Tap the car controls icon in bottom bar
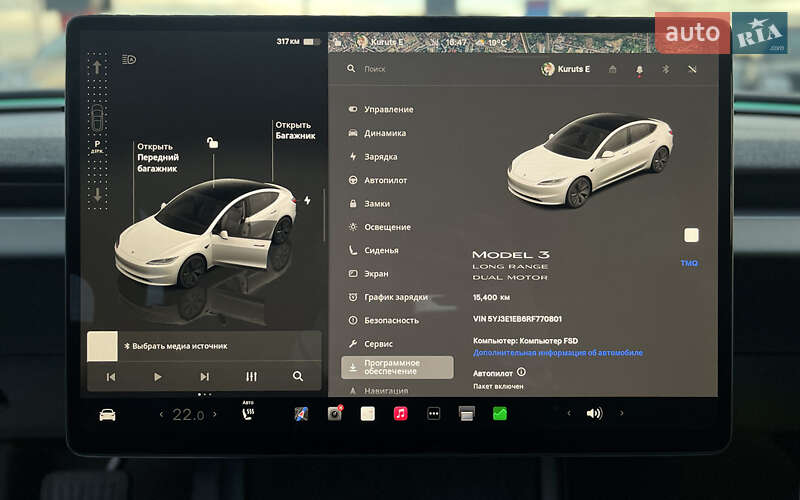Viewport: 800px width, 500px height. tap(107, 415)
